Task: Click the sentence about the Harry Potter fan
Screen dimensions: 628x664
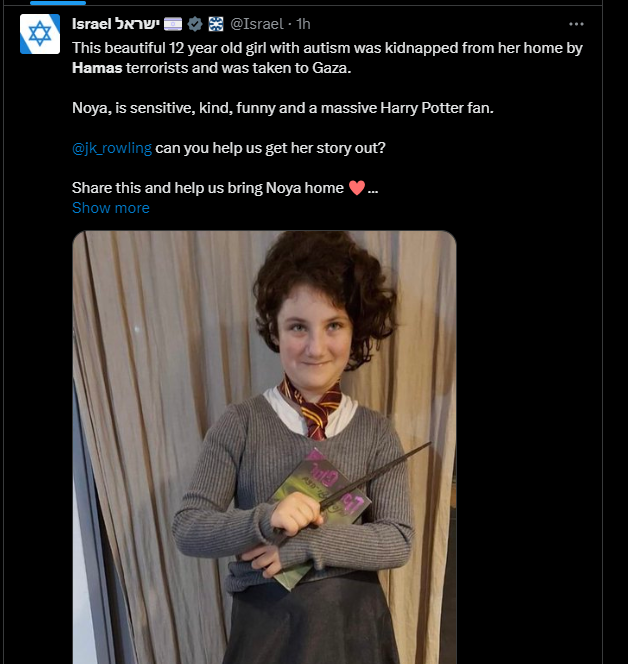Action: coord(283,108)
